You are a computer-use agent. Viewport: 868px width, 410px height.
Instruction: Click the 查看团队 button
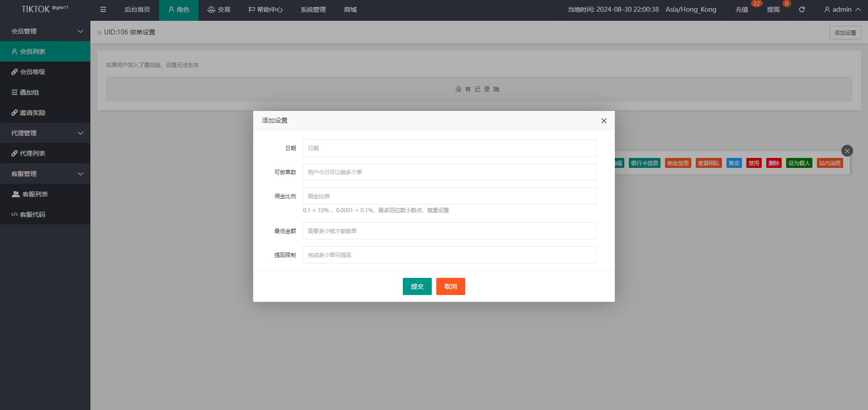pyautogui.click(x=708, y=163)
